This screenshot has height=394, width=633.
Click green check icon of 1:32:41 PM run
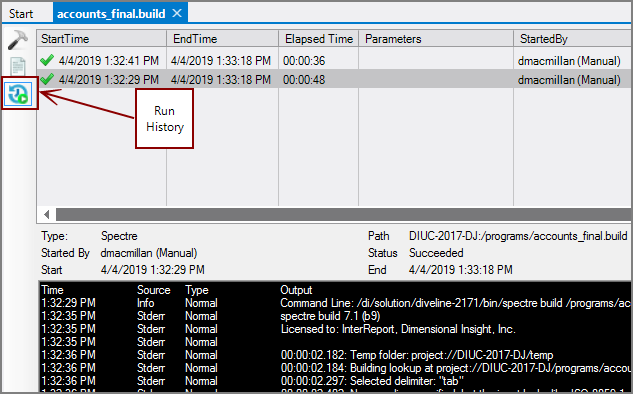47,60
